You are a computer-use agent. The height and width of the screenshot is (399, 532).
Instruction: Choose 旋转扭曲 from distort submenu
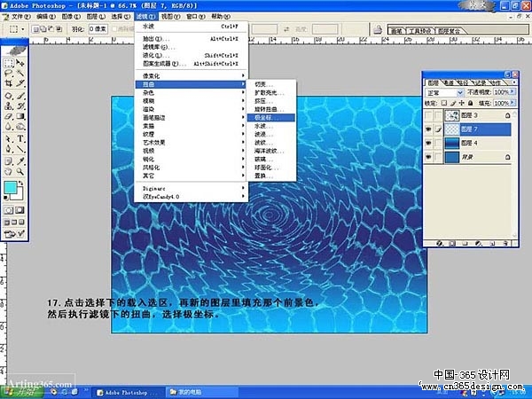click(x=271, y=109)
